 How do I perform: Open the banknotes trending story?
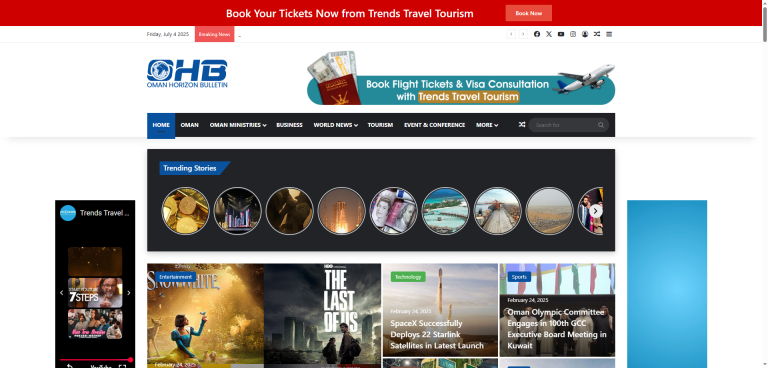point(393,211)
